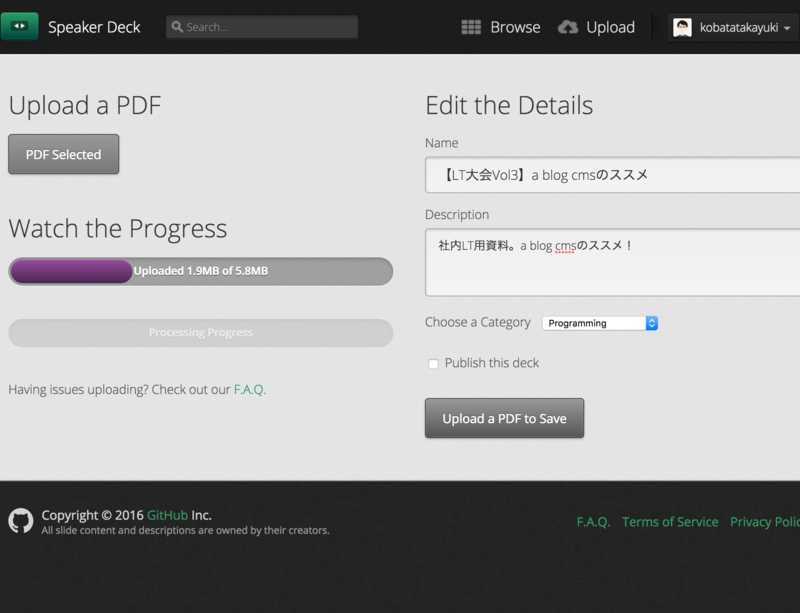Image resolution: width=800 pixels, height=613 pixels.
Task: Click into the Description text area
Action: [x=612, y=262]
